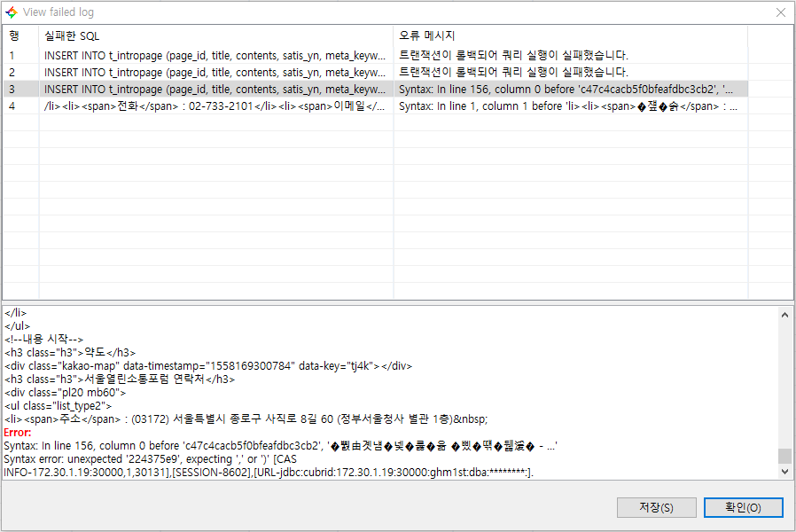
Task: Click the down arrow of the detail scrollbar
Action: point(784,472)
